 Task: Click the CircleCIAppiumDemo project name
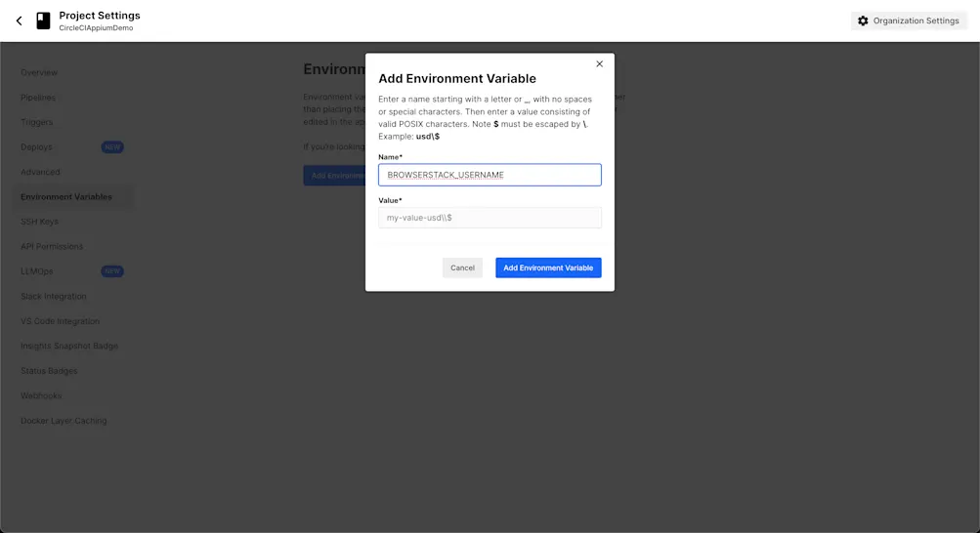[97, 28]
